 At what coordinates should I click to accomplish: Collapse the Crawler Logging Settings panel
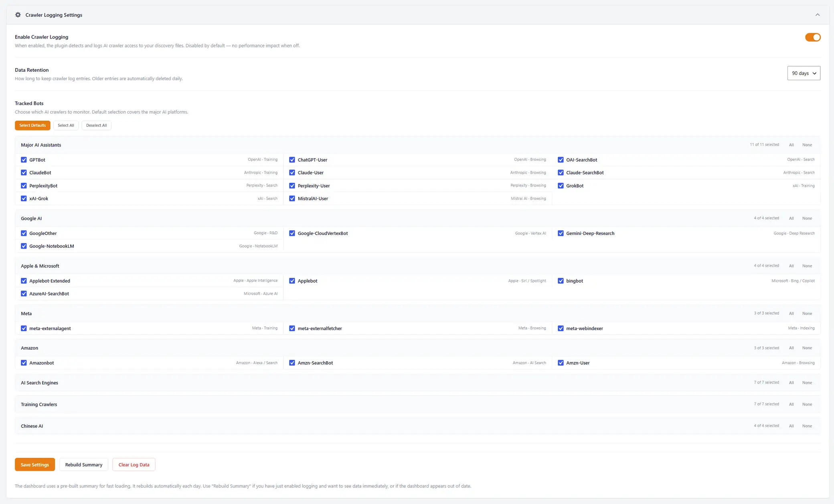point(817,15)
